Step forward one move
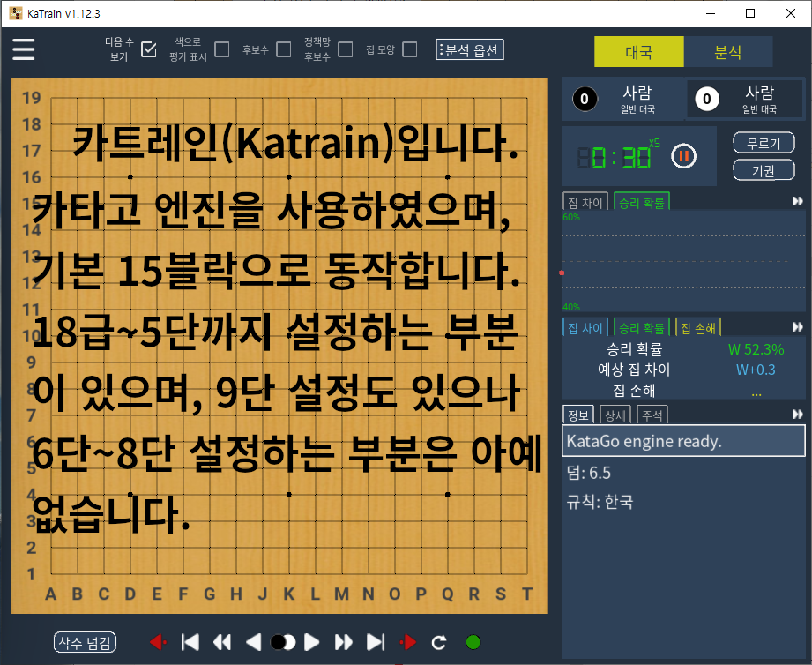The height and width of the screenshot is (665, 812). [x=311, y=642]
